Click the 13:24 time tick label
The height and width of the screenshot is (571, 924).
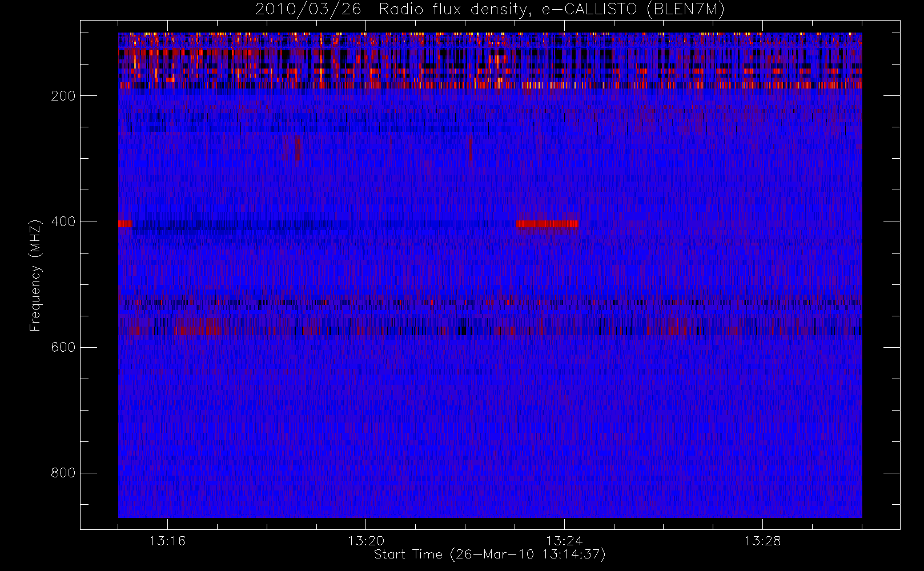564,541
